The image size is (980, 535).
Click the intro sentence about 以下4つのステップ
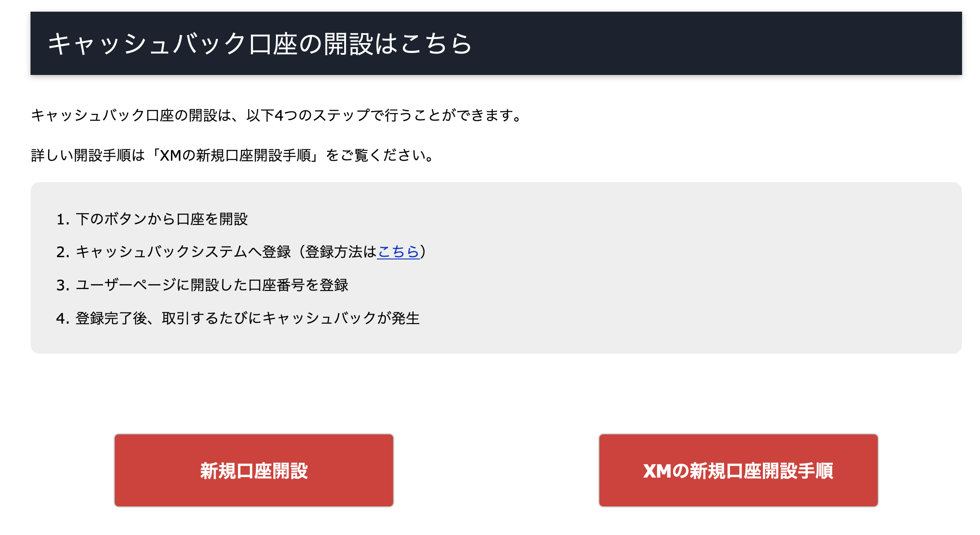(x=276, y=115)
